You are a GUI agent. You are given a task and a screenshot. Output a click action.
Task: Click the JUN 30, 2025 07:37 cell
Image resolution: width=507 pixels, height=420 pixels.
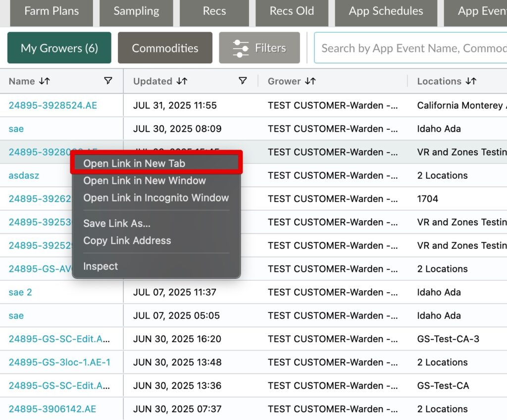coord(177,409)
